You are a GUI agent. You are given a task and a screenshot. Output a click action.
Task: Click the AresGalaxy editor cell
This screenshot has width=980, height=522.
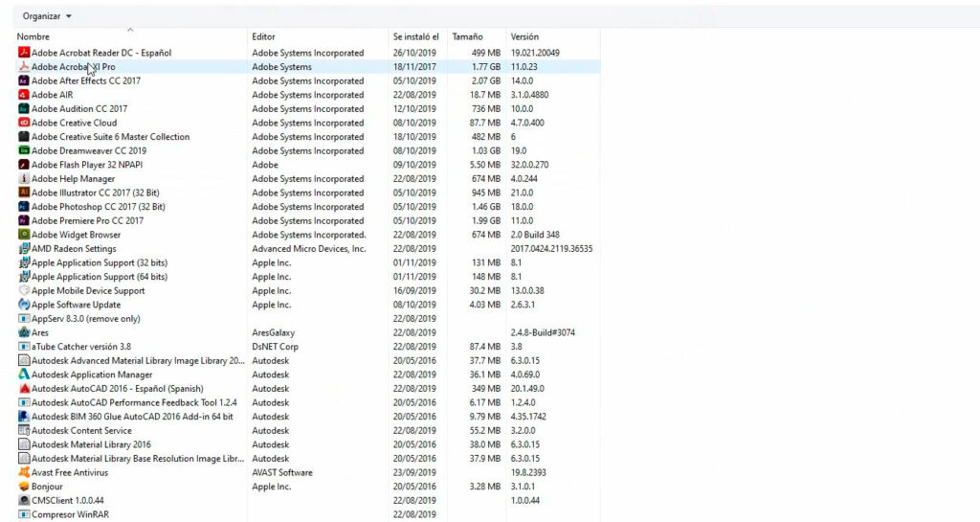[273, 332]
